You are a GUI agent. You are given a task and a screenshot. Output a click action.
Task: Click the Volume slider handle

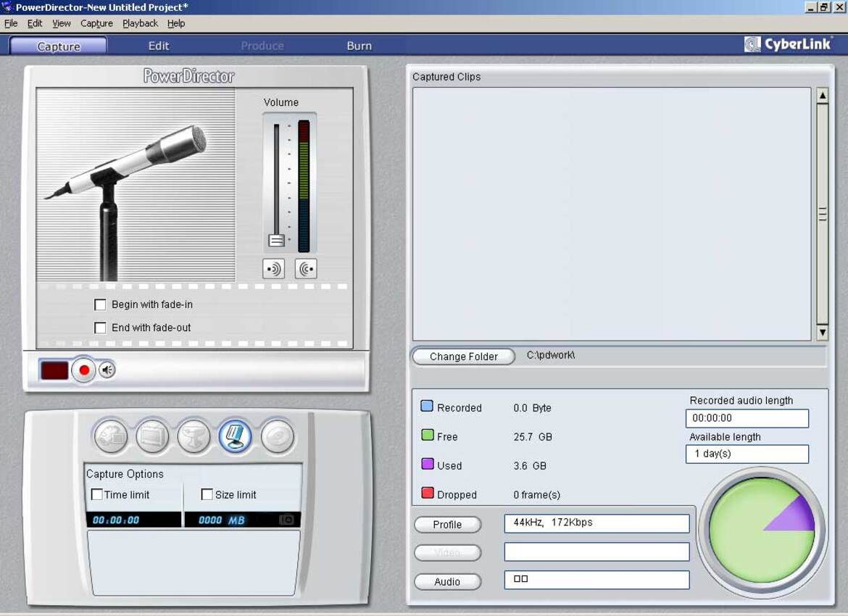276,241
